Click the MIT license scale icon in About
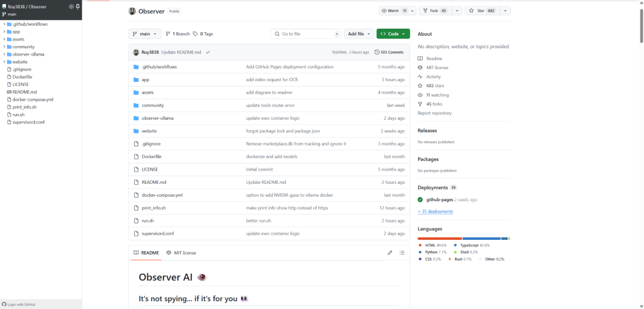644x309 pixels. [x=420, y=68]
